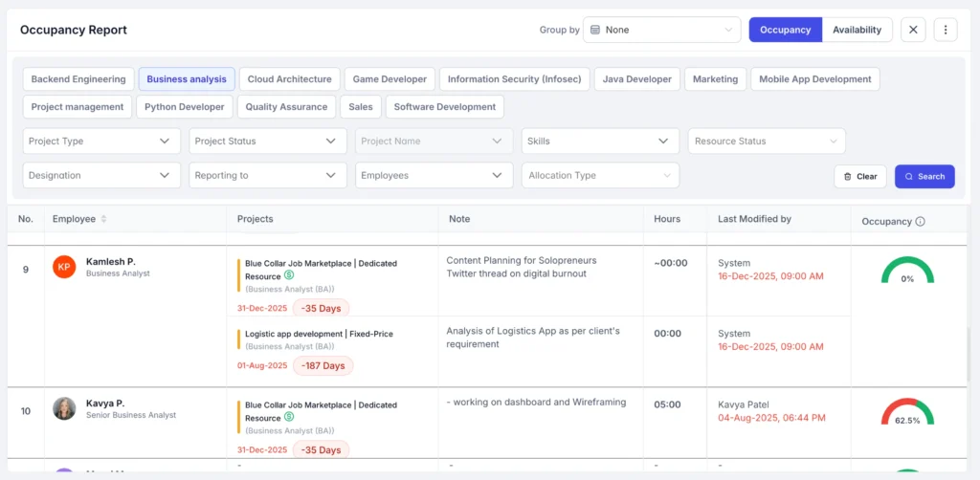
Task: Click the note about dashboard and Wireframing
Action: click(536, 402)
